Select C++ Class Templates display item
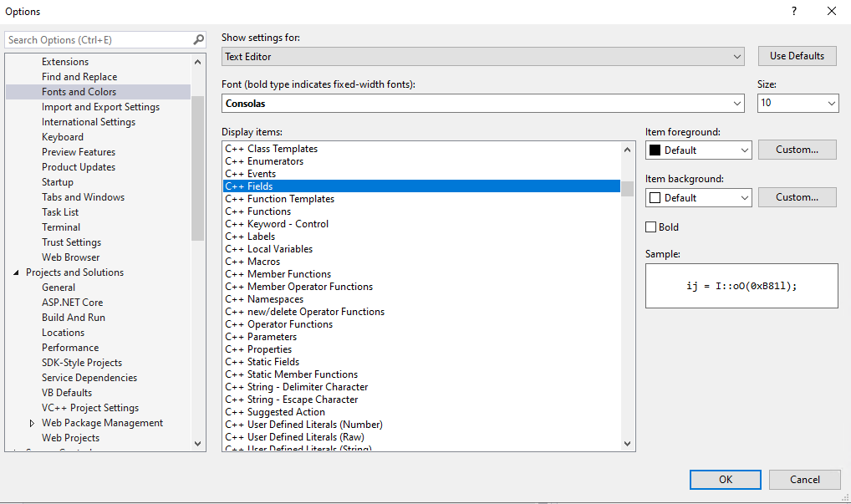The height and width of the screenshot is (504, 851). click(x=421, y=149)
